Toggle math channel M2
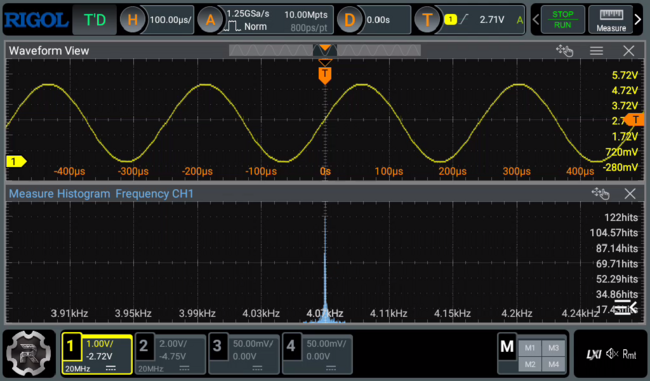The image size is (650, 381). pos(530,364)
